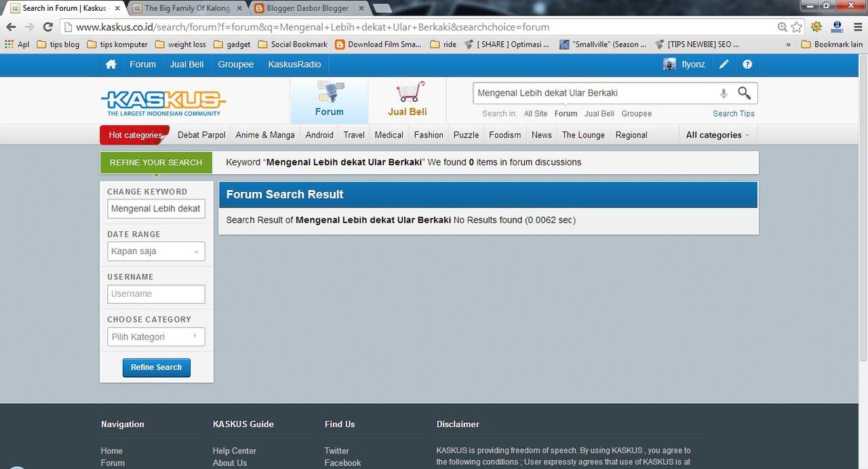Open Puzzle category
The height and width of the screenshot is (469, 868).
coord(467,135)
